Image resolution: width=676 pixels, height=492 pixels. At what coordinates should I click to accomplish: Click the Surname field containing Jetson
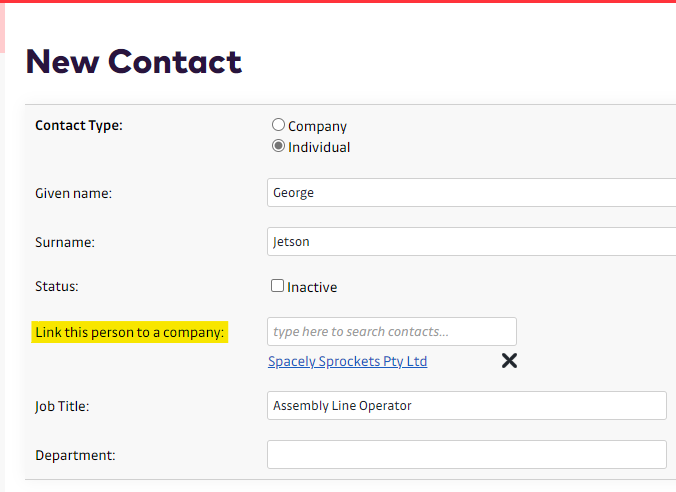[470, 241]
